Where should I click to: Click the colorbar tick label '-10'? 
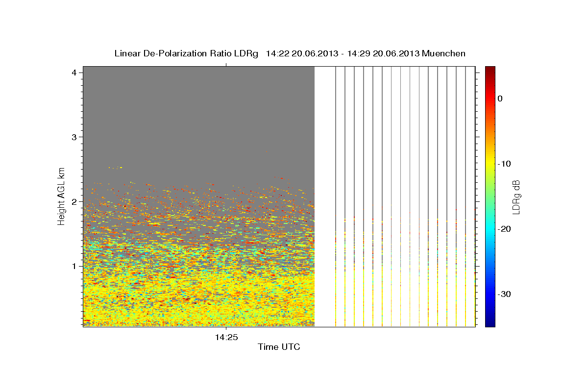click(x=504, y=164)
